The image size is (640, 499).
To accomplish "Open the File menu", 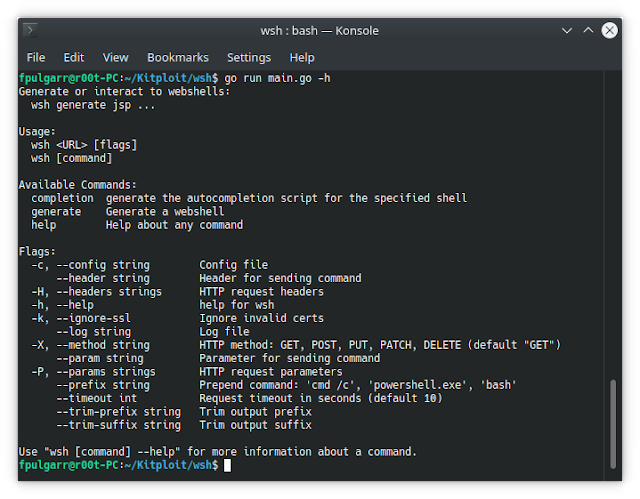I will click(36, 58).
